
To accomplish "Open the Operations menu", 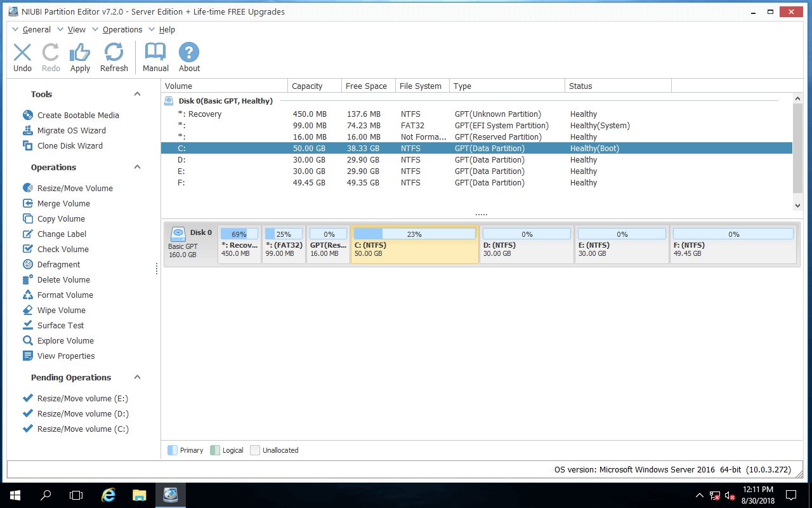I will pyautogui.click(x=122, y=30).
